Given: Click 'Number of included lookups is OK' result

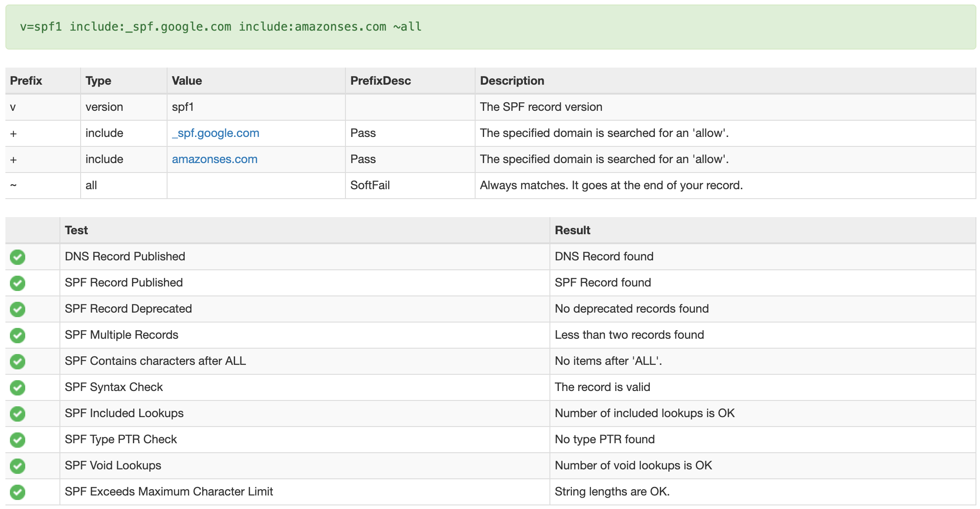Looking at the screenshot, I should pos(645,414).
